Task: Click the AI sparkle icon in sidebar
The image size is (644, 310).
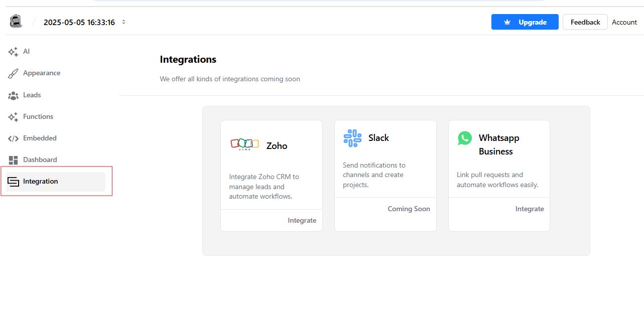Action: pyautogui.click(x=14, y=52)
